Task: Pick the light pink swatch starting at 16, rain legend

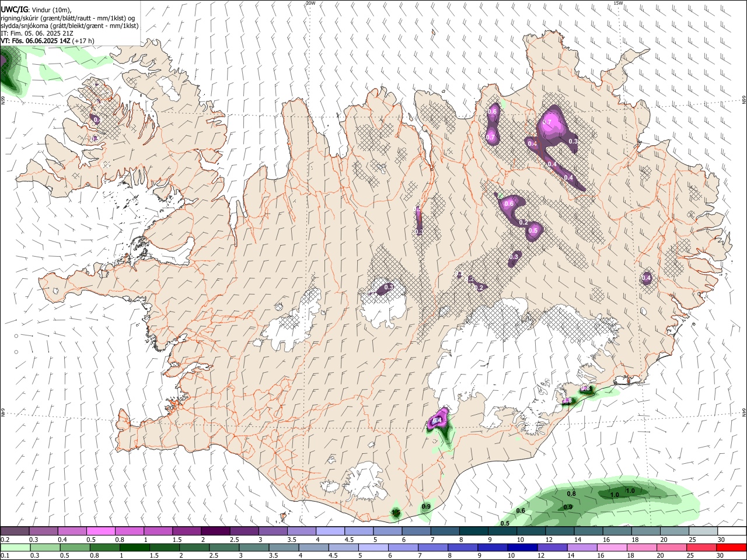Action: [612, 547]
